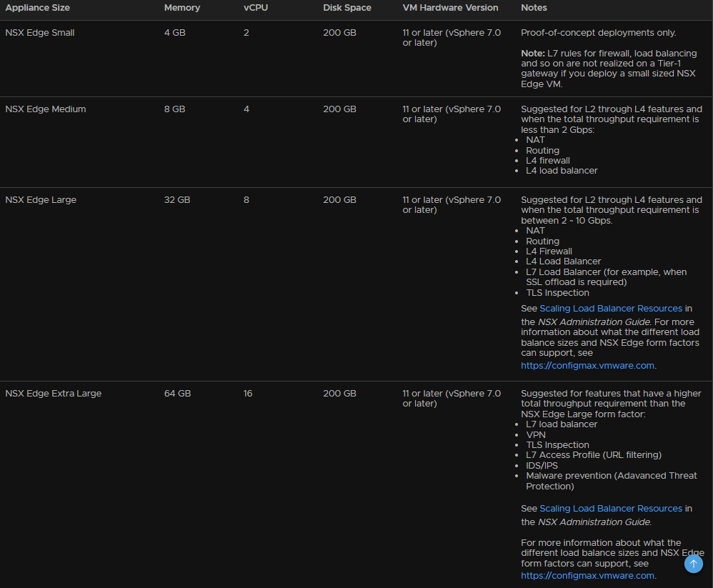713x588 pixels.
Task: Click 'L4 load balancer' bullet in Medium row
Action: [x=562, y=171]
